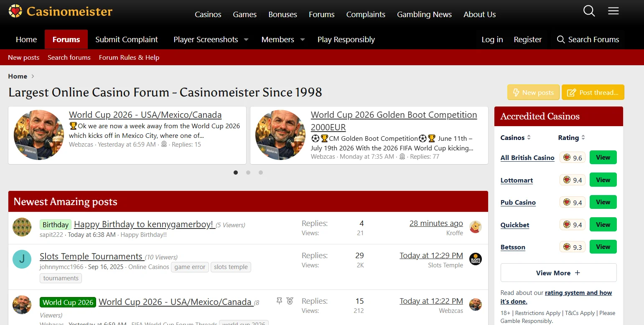Image resolution: width=644 pixels, height=325 pixels.
Task: Open Search forums sub-navigation link
Action: click(69, 57)
